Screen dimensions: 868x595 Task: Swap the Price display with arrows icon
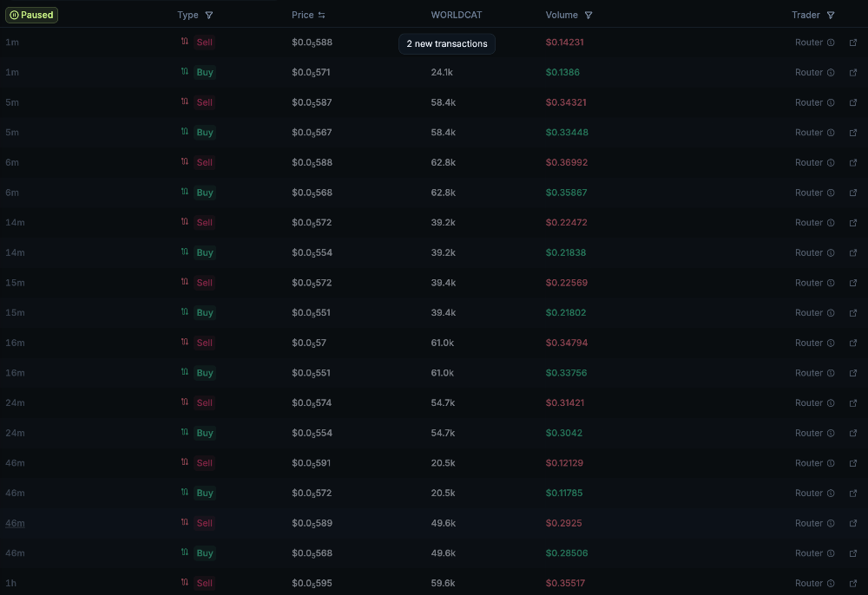pos(322,15)
